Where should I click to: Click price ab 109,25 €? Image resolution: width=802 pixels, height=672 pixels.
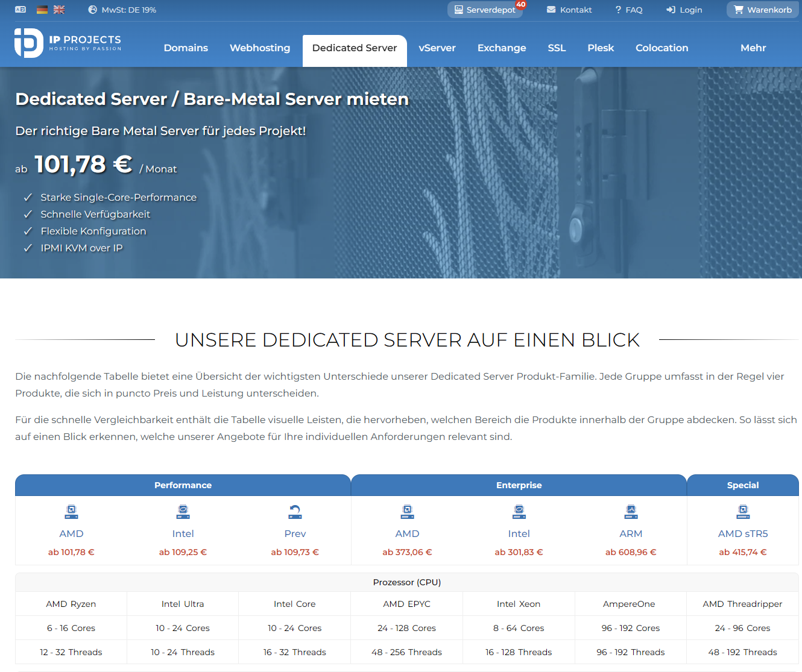[183, 552]
